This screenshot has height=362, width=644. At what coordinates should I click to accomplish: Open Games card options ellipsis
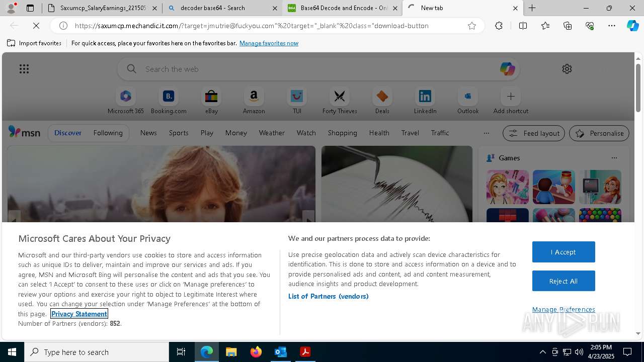pyautogui.click(x=614, y=158)
